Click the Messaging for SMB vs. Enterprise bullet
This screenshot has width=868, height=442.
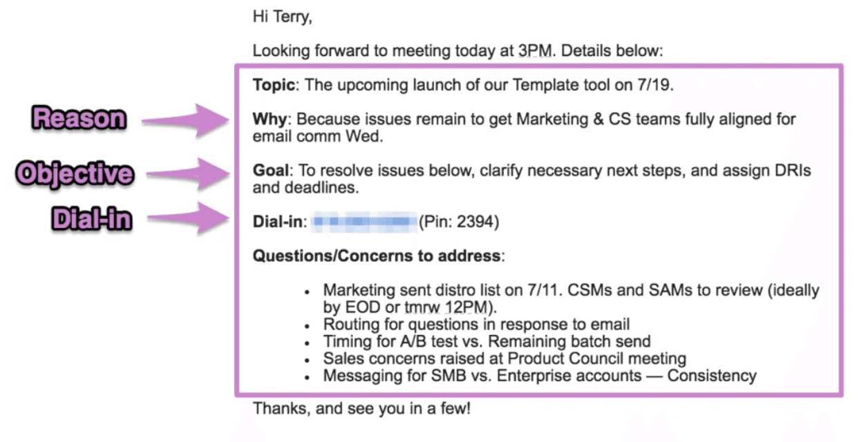point(540,376)
